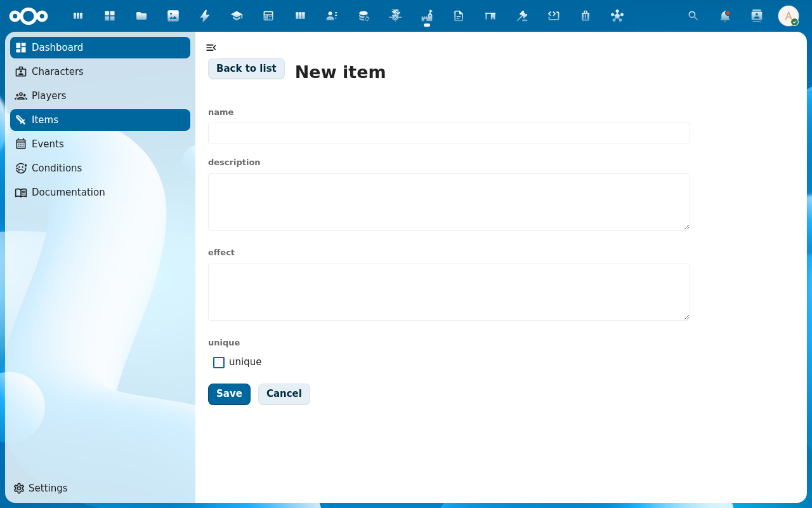Open Documentation in the sidebar
Image resolution: width=812 pixels, height=508 pixels.
100,192
